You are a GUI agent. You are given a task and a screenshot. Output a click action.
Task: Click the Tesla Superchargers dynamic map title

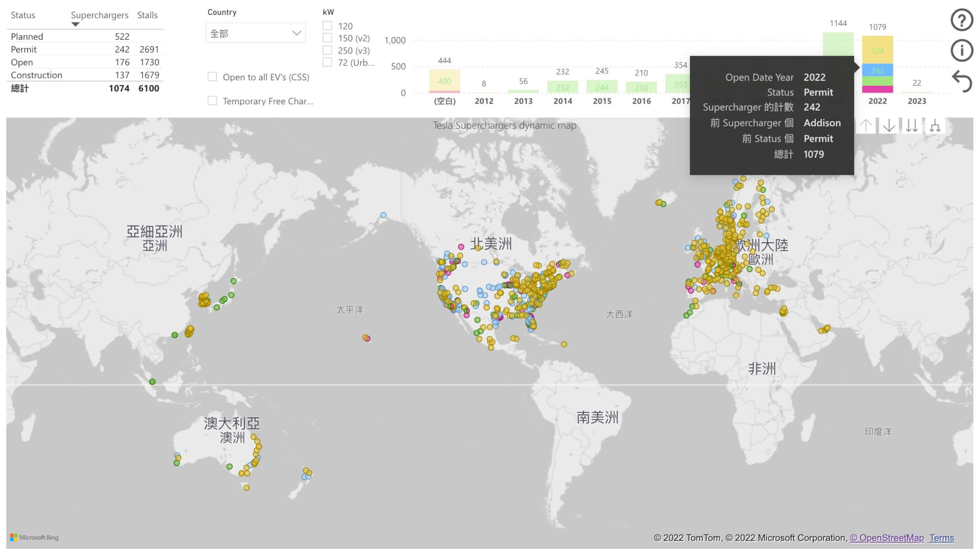pos(504,125)
